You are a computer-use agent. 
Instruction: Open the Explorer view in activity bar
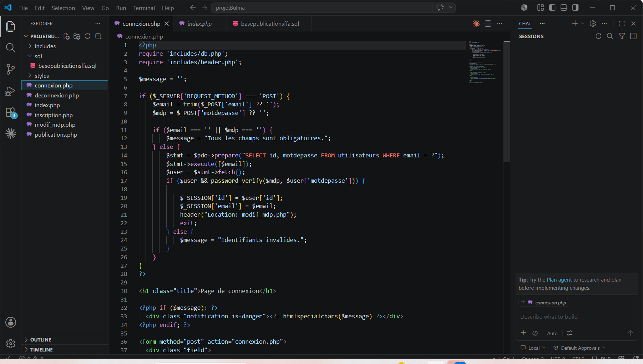coord(11,26)
